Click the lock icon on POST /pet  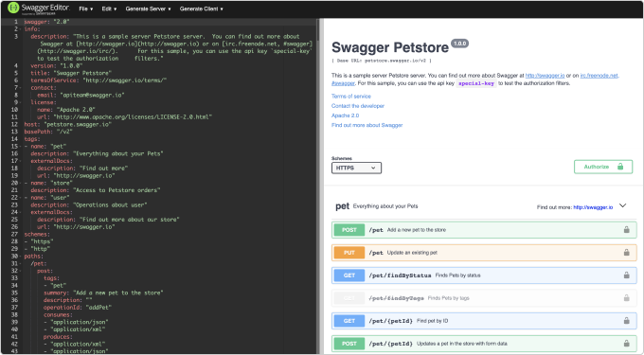tap(626, 230)
